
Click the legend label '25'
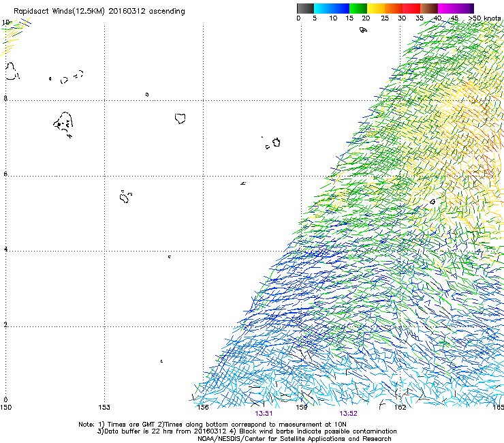385,18
